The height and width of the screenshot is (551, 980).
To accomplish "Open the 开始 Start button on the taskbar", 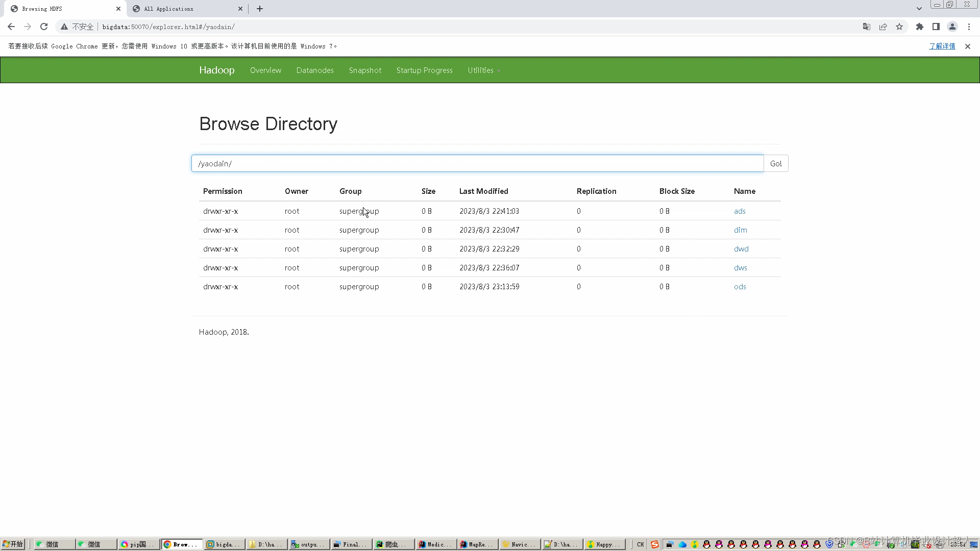I will point(13,544).
